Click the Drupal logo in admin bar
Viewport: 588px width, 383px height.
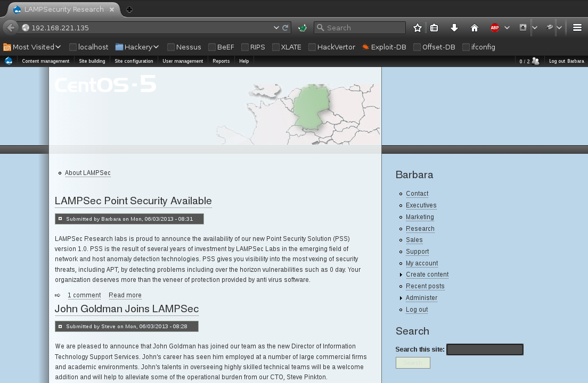9,61
